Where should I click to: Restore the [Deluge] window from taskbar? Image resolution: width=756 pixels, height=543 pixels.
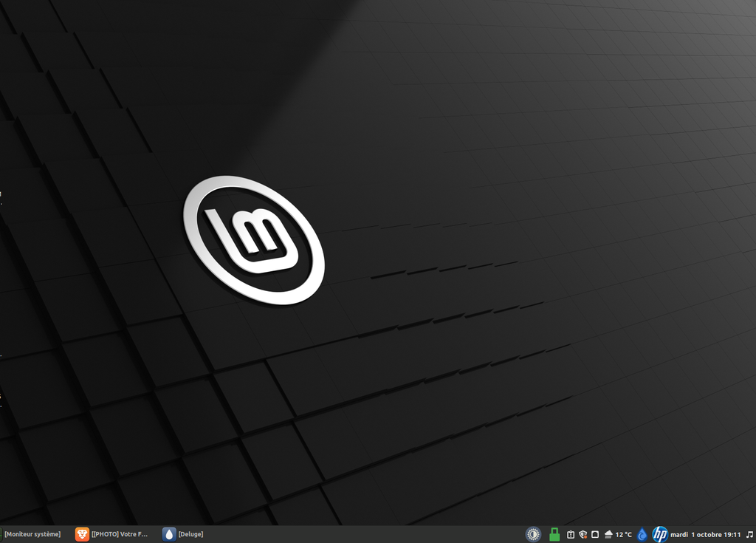pos(190,534)
